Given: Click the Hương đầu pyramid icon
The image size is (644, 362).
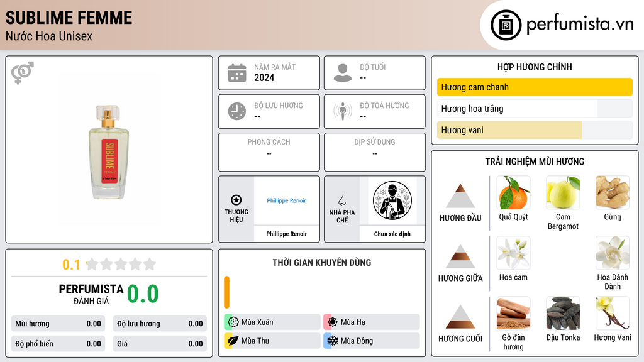Looking at the screenshot, I should pos(460,196).
